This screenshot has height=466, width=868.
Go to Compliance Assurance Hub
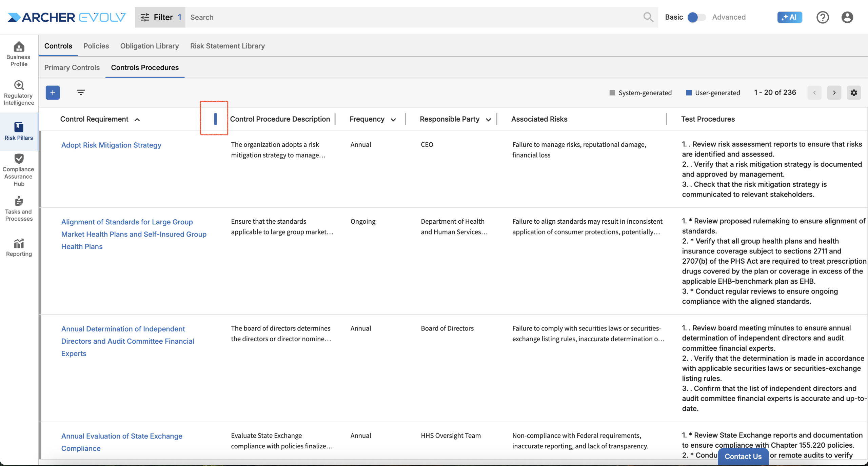coord(19,170)
